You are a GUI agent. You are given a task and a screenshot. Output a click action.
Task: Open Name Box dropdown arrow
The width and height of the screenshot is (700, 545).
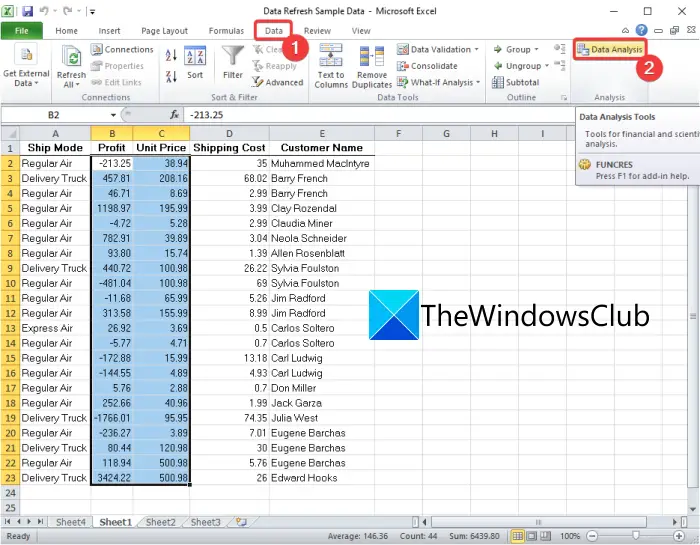point(113,115)
